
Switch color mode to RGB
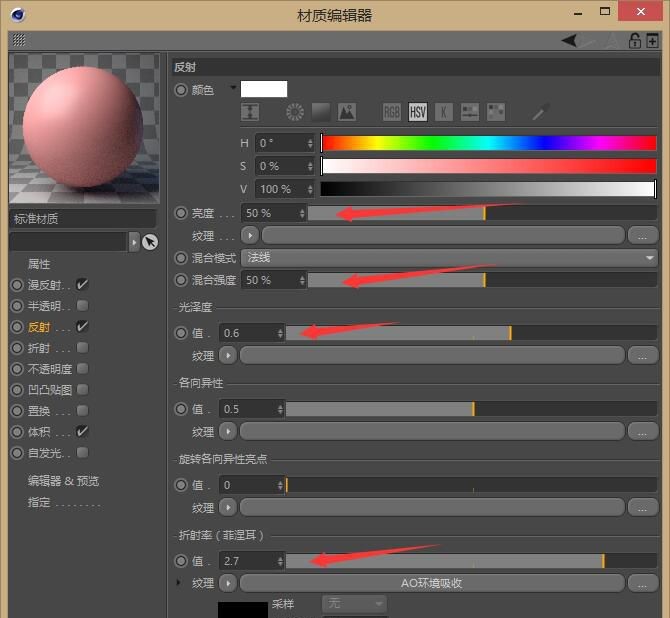point(391,112)
